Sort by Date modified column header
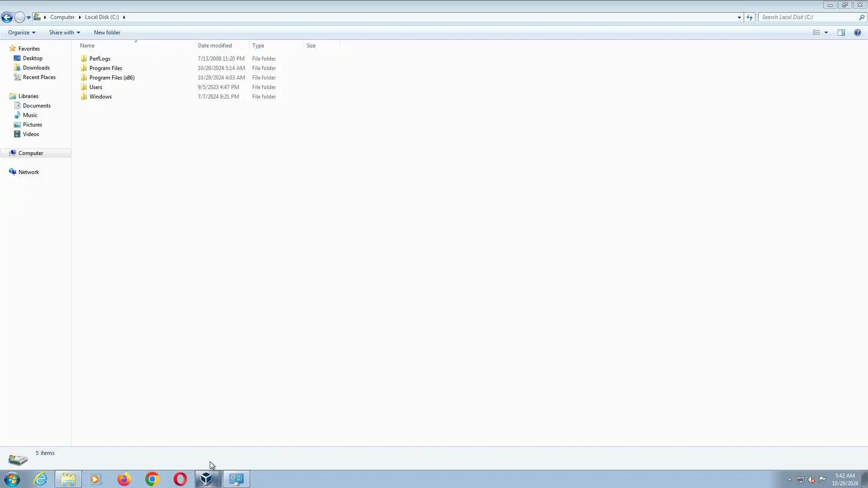The height and width of the screenshot is (488, 868). coord(215,46)
